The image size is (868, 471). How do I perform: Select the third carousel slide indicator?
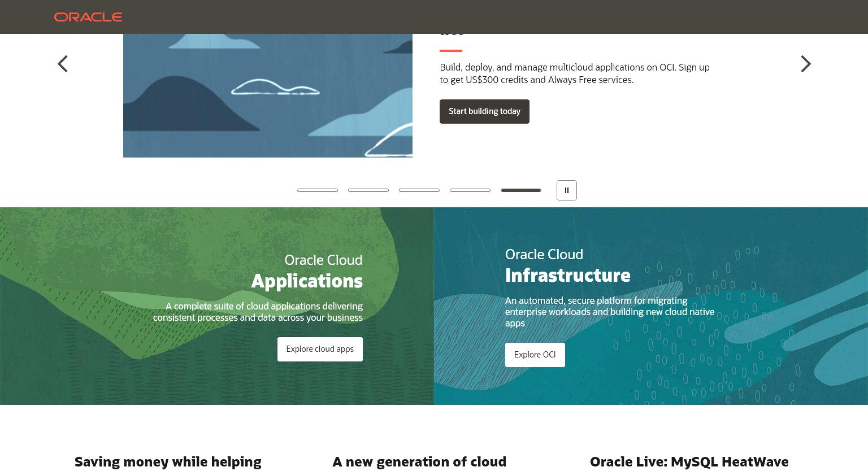tap(419, 190)
